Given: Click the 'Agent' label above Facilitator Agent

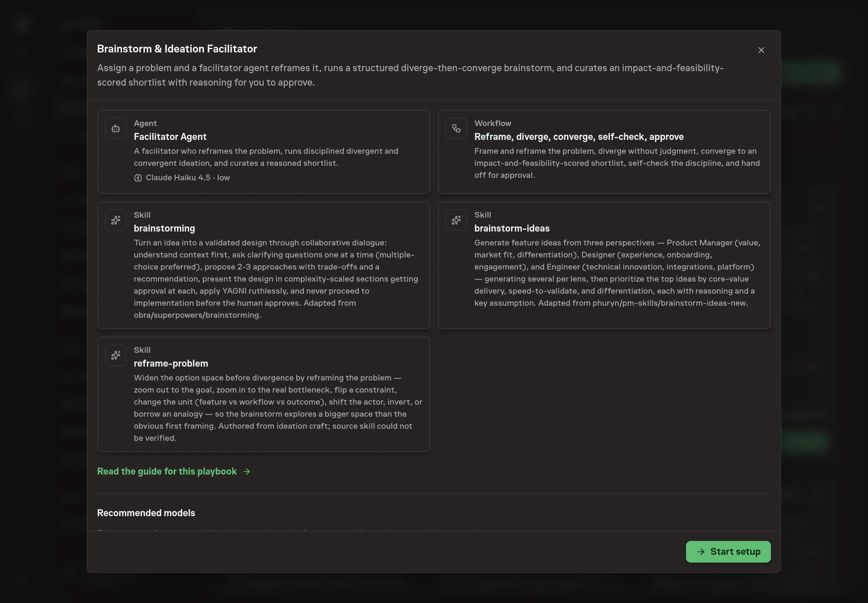Looking at the screenshot, I should (x=145, y=123).
